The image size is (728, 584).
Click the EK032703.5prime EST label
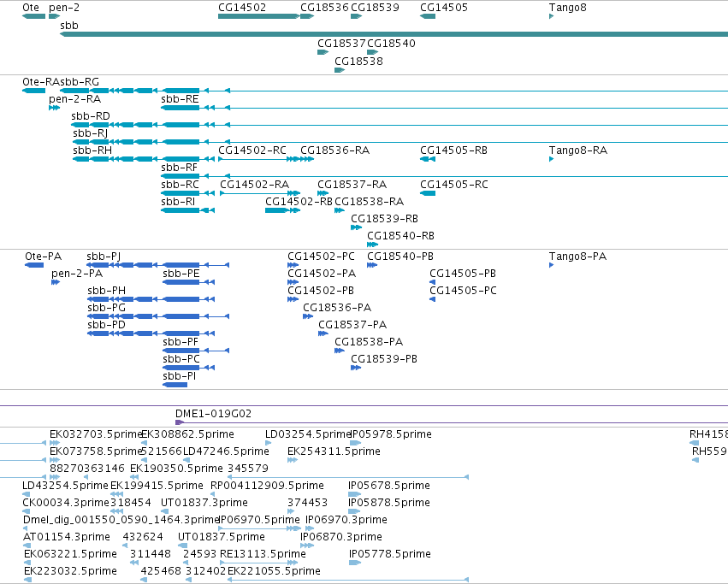click(96, 434)
